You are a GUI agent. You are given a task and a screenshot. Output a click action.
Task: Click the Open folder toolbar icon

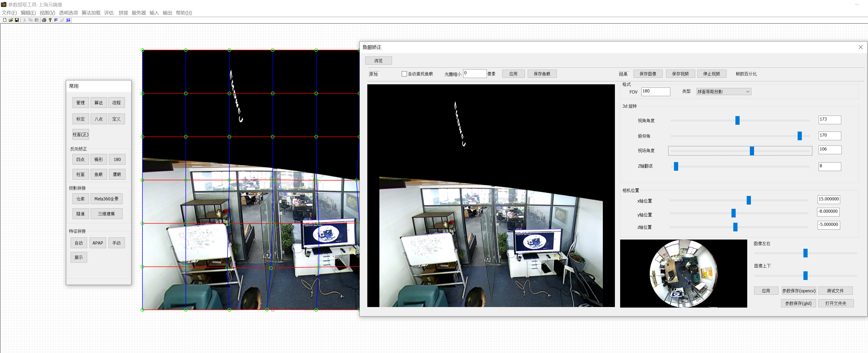tap(11, 20)
